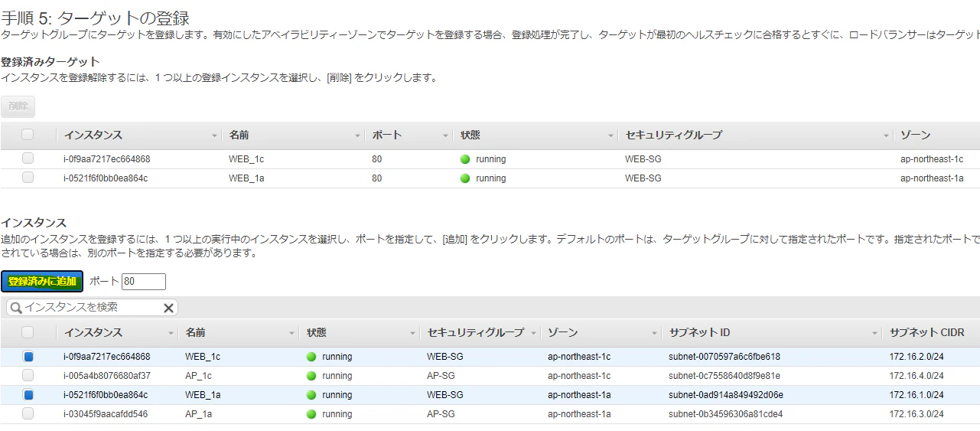Image resolution: width=980 pixels, height=431 pixels.
Task: Sort registered targets by 状態 column header
Action: tap(470, 135)
